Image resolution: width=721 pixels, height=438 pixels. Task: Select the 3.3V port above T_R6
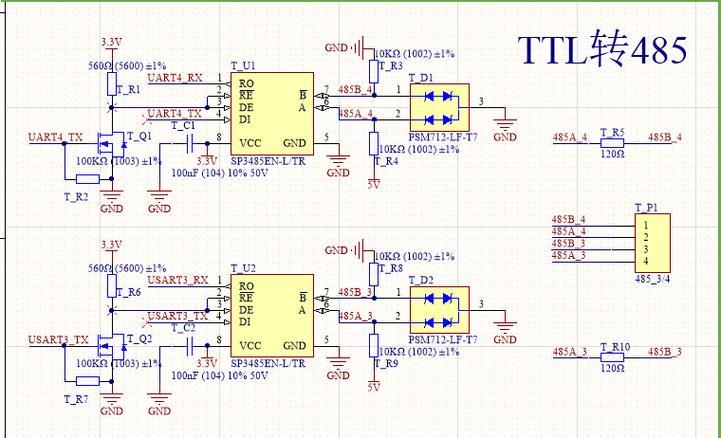tap(111, 245)
